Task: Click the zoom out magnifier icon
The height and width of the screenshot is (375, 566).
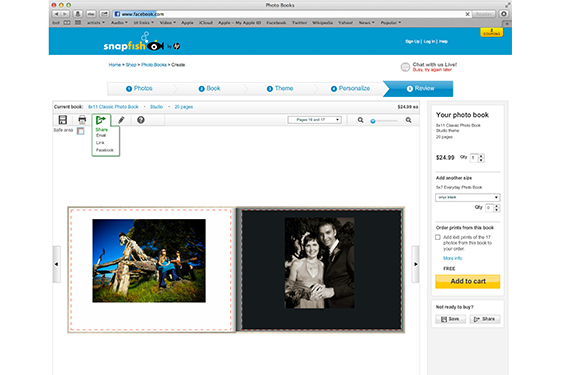Action: click(360, 120)
